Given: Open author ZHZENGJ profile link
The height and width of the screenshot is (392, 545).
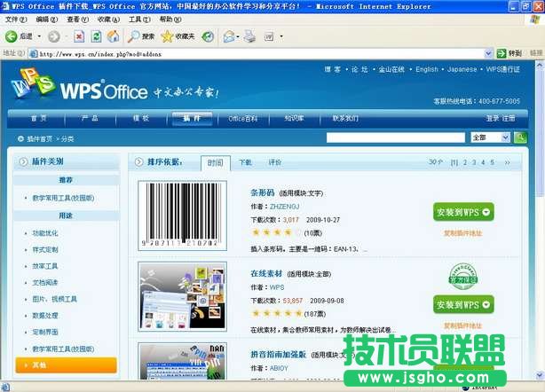Looking at the screenshot, I should click(284, 207).
